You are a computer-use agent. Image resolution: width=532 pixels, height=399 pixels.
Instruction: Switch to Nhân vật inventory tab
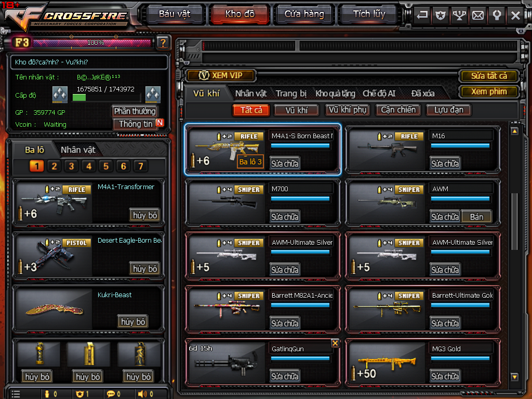[x=251, y=94]
